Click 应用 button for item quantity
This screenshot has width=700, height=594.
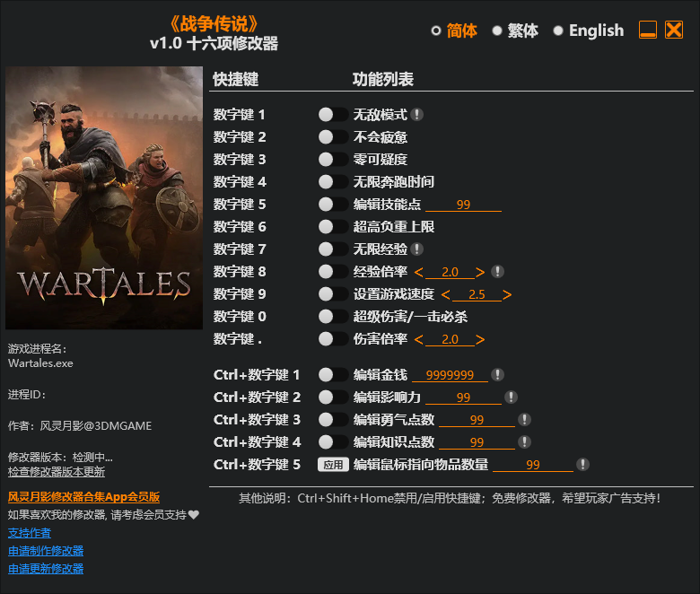click(x=333, y=465)
